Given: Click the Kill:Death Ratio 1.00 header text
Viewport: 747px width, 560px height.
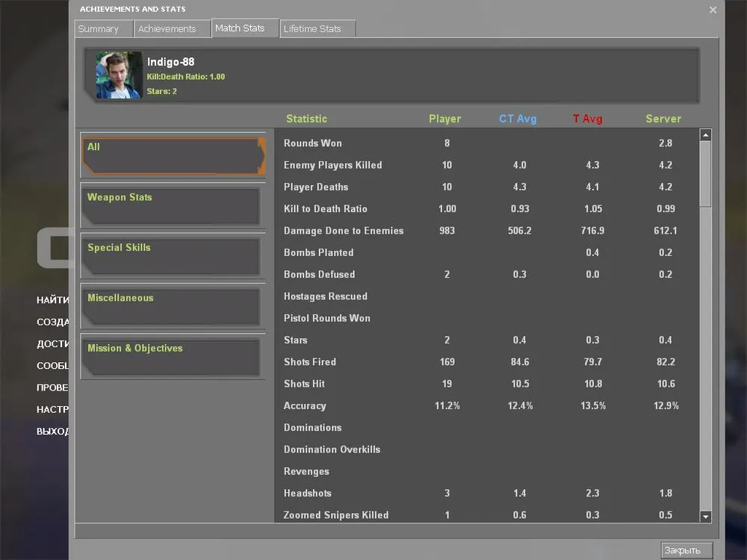Looking at the screenshot, I should tap(186, 77).
